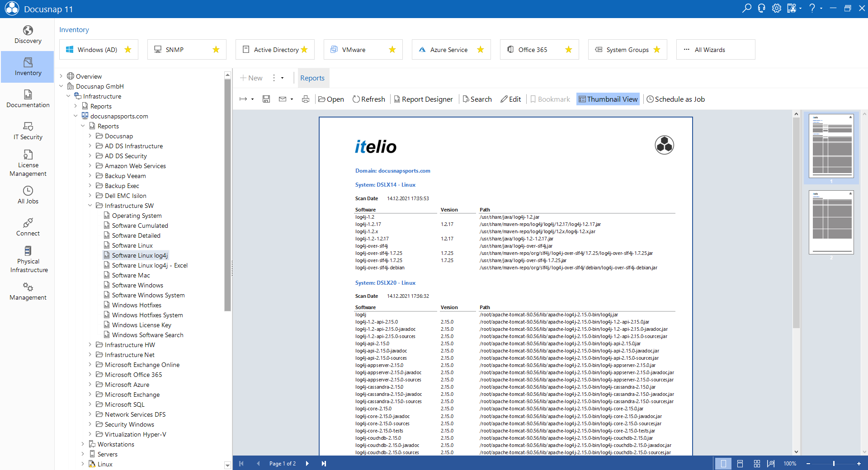868x470 pixels.
Task: Go to first page of report
Action: pos(241,463)
